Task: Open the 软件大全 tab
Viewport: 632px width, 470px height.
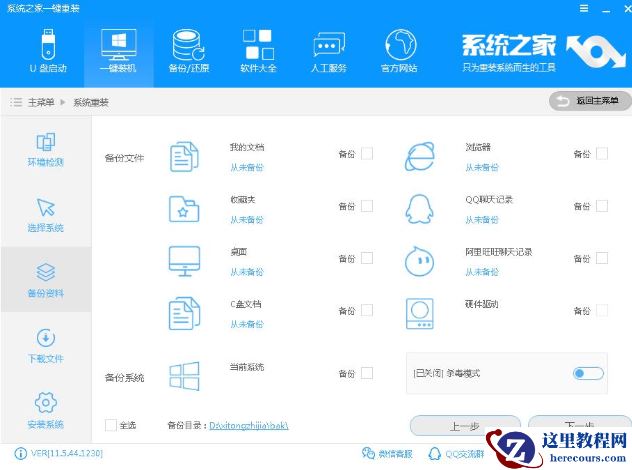Action: tap(258, 51)
